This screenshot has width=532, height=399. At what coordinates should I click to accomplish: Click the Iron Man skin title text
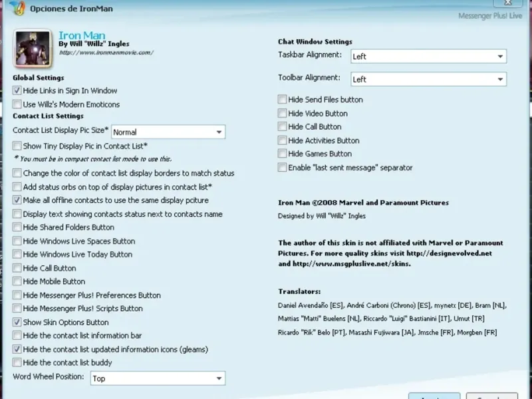(82, 35)
